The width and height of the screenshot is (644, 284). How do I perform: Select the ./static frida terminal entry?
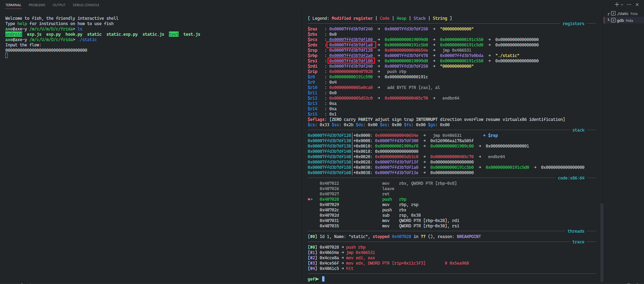point(626,14)
